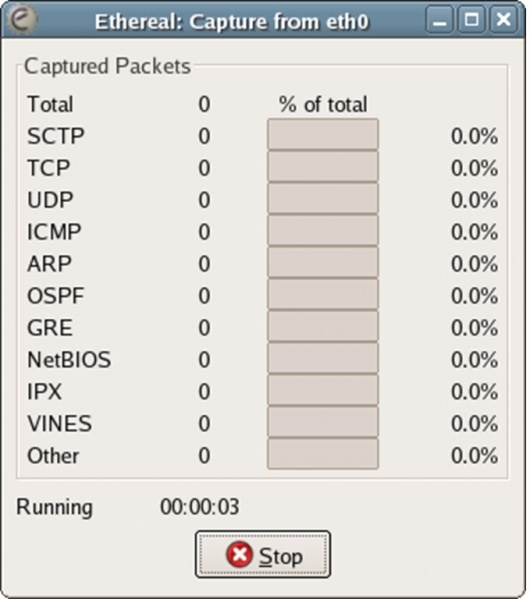Viewport: 530px width, 599px height.
Task: Select the IPX progress bar
Action: [x=323, y=390]
